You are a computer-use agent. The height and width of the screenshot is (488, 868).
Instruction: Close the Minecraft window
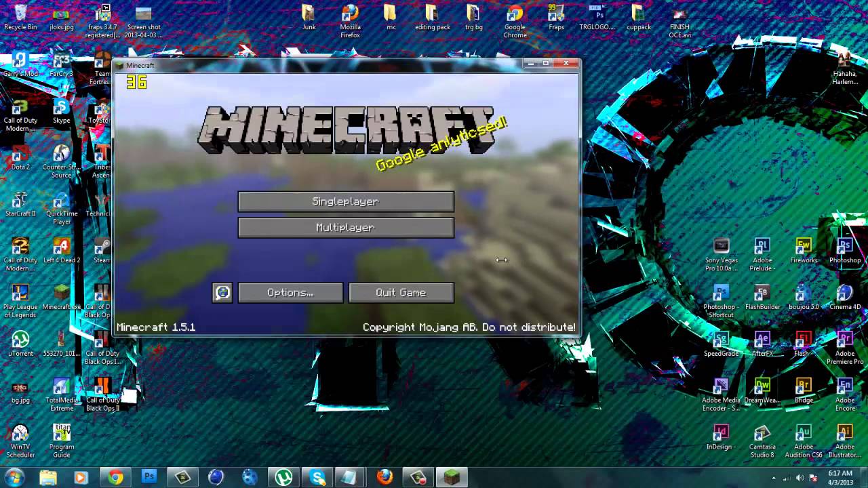[566, 64]
